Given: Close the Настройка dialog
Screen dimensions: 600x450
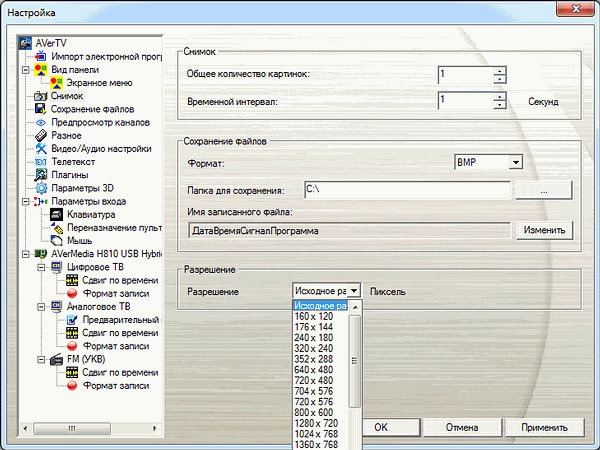Looking at the screenshot, I should pyautogui.click(x=575, y=8).
